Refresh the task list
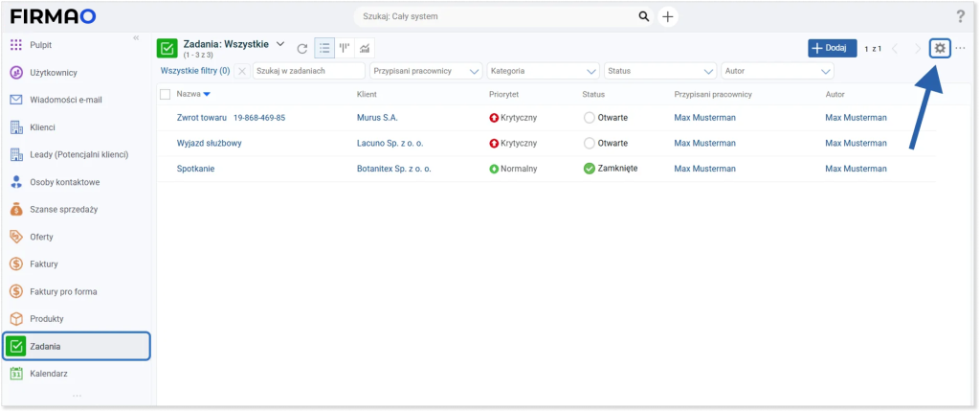 tap(302, 49)
